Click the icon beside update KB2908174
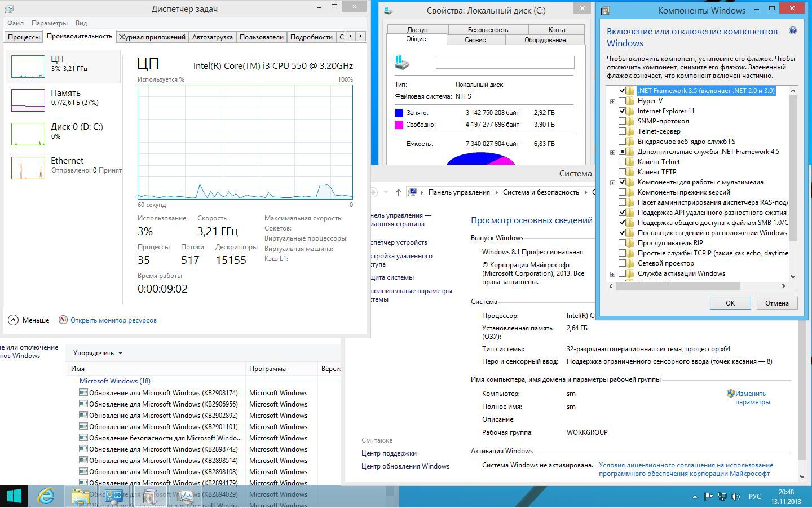The width and height of the screenshot is (812, 508). (83, 392)
